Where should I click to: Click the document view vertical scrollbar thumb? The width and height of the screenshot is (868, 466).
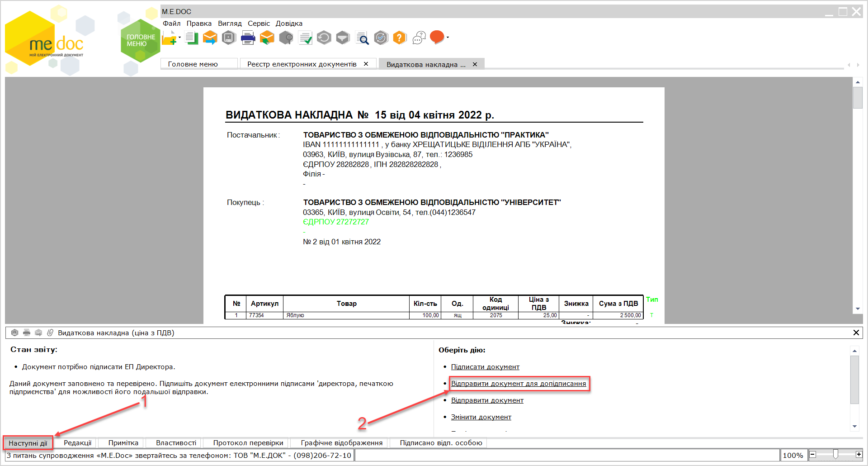pos(858,98)
